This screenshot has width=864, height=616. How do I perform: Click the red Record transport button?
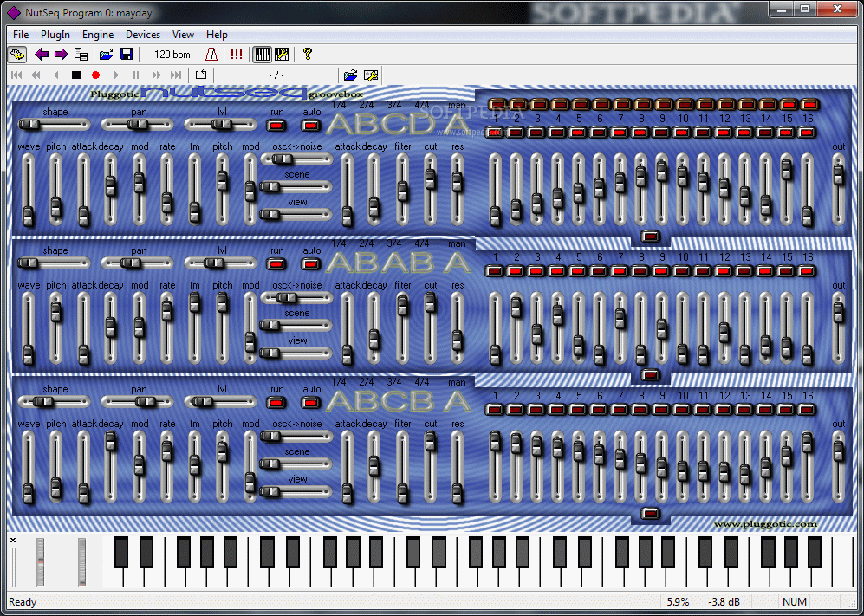pyautogui.click(x=96, y=75)
